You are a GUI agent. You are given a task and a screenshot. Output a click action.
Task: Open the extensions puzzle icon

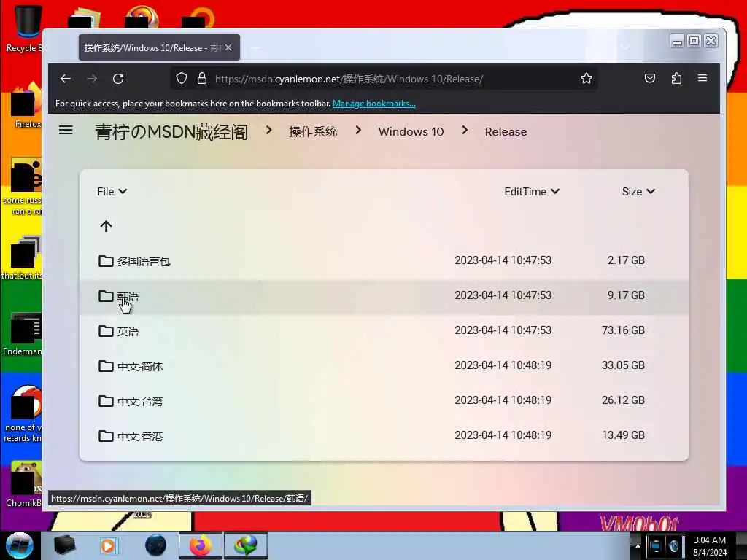676,78
